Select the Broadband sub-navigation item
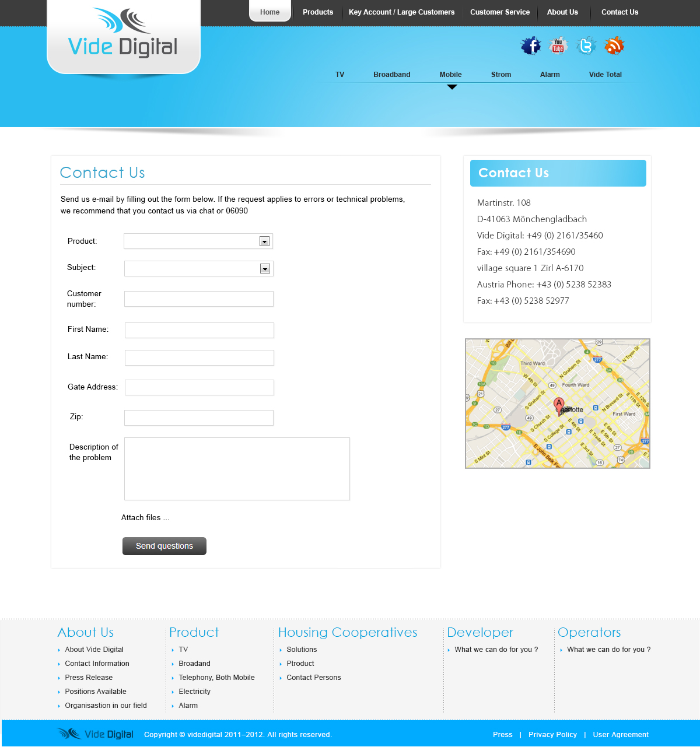The height and width of the screenshot is (747, 700). (x=392, y=75)
